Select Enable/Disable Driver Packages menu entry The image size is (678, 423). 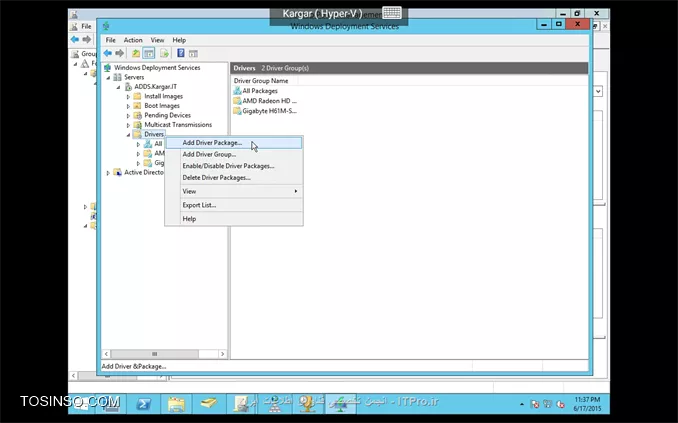pos(234,166)
